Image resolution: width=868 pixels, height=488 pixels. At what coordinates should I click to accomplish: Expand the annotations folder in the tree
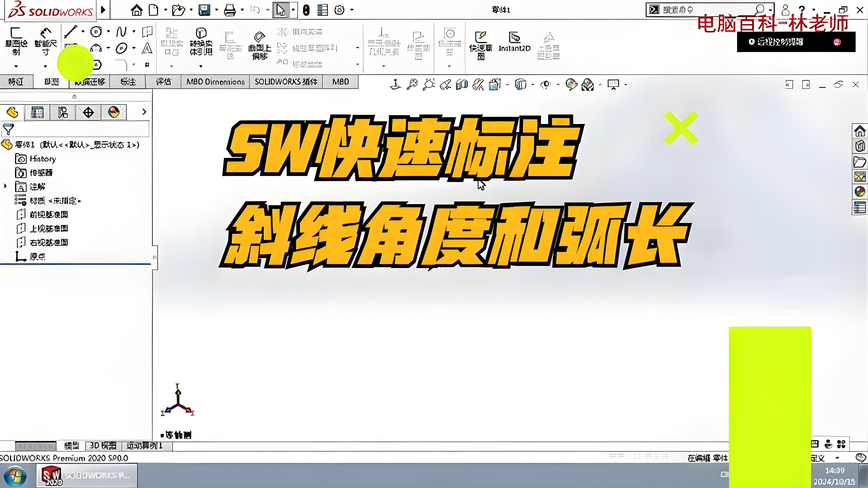5,186
